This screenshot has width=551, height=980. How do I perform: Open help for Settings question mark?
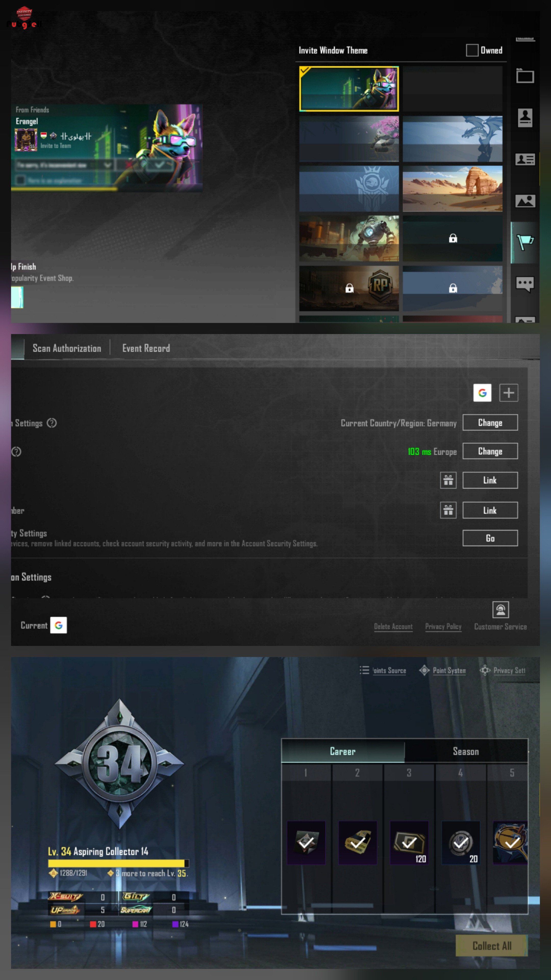(x=52, y=423)
